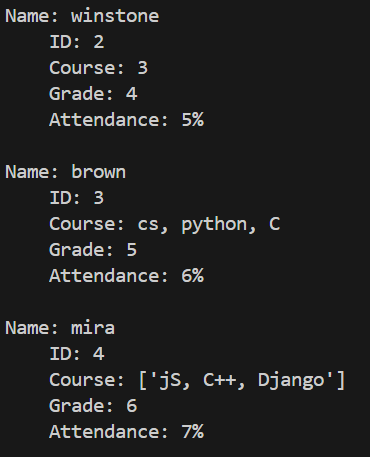Click the word 'mira'
The image size is (370, 457).
point(93,328)
